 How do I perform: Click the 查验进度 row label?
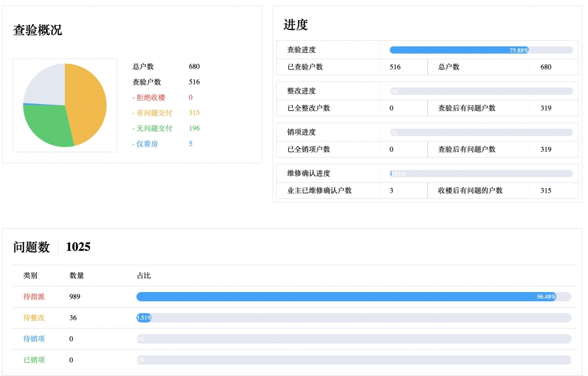point(301,49)
